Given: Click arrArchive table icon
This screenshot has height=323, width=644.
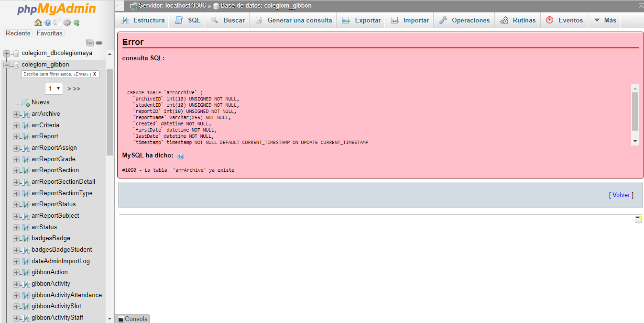Looking at the screenshot, I should coord(26,114).
